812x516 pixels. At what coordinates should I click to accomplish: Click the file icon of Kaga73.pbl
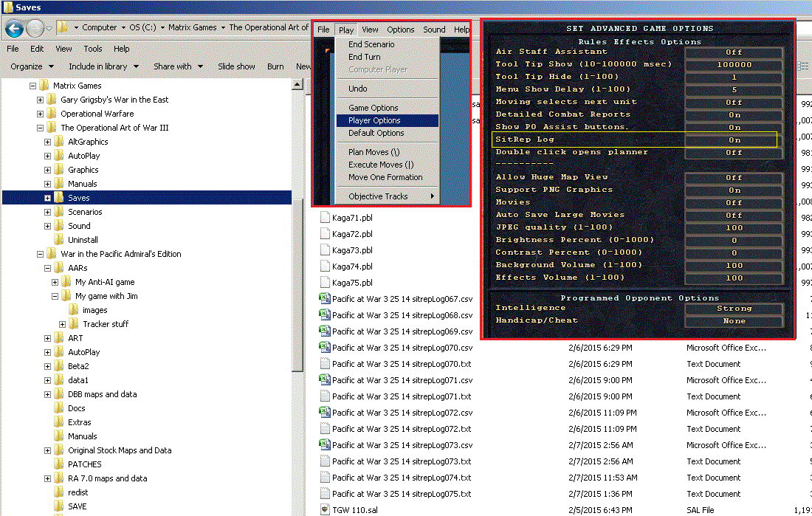[x=325, y=250]
